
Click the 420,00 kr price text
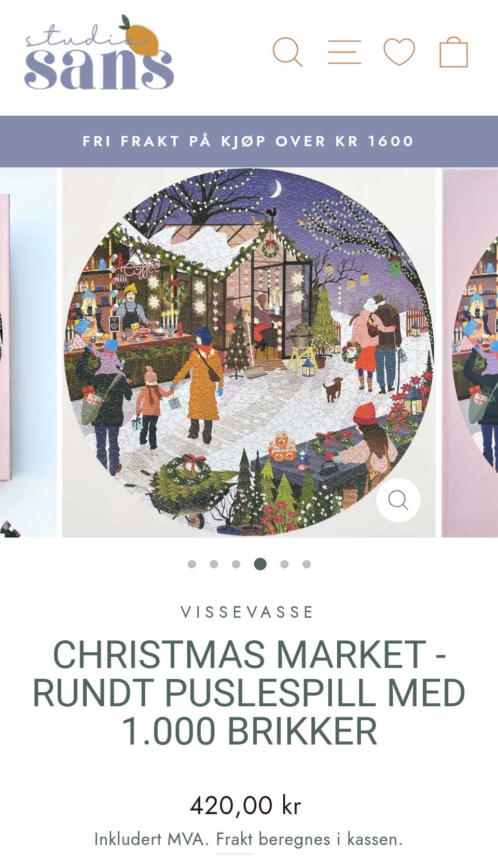pyautogui.click(x=245, y=805)
